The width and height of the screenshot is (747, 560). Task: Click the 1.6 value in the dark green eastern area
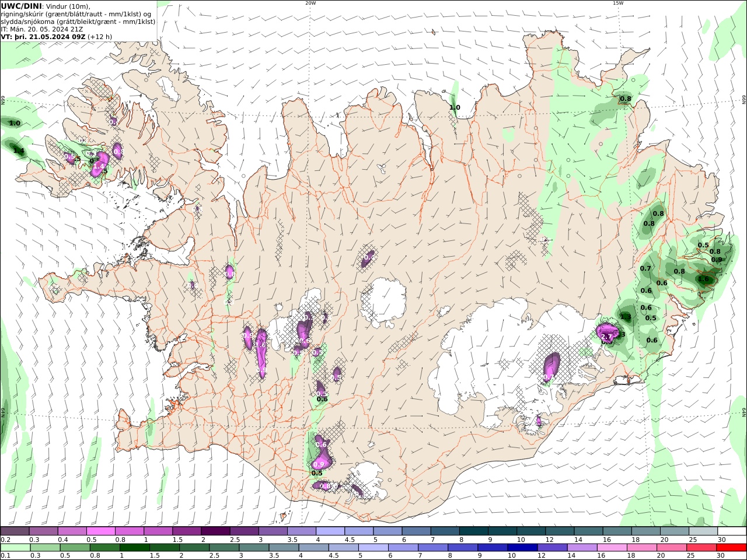pos(703,279)
